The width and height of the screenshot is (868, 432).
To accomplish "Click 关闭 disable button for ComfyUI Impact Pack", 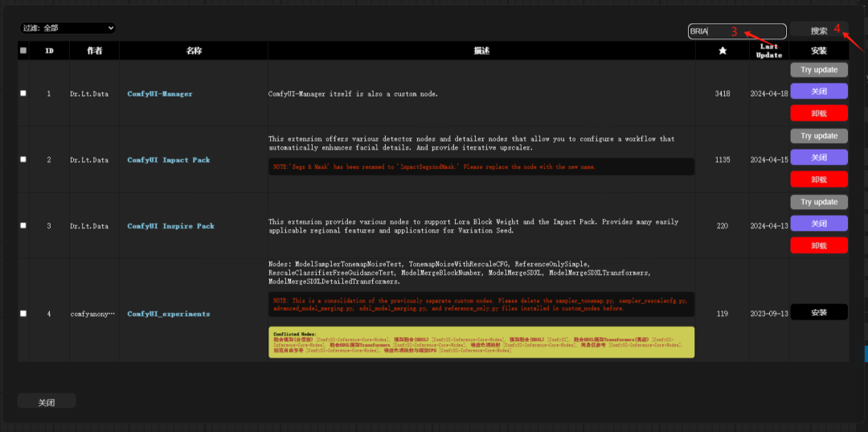I will point(819,158).
